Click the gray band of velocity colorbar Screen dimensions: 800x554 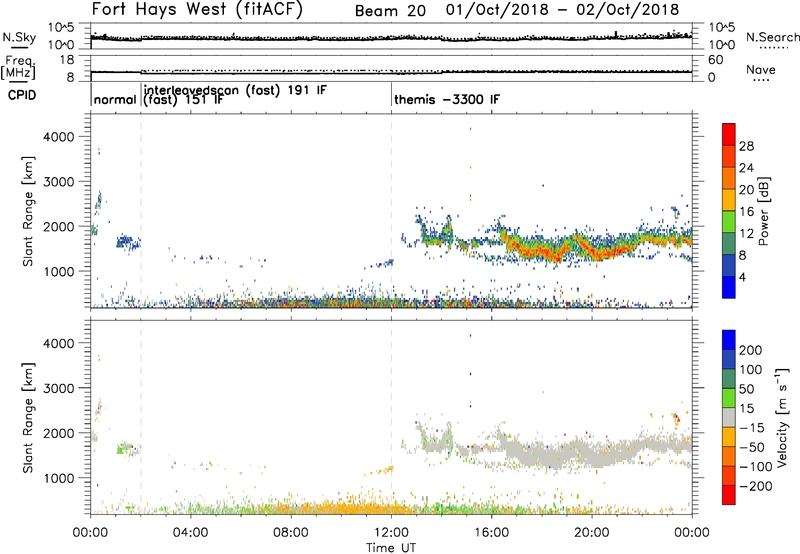click(x=729, y=417)
